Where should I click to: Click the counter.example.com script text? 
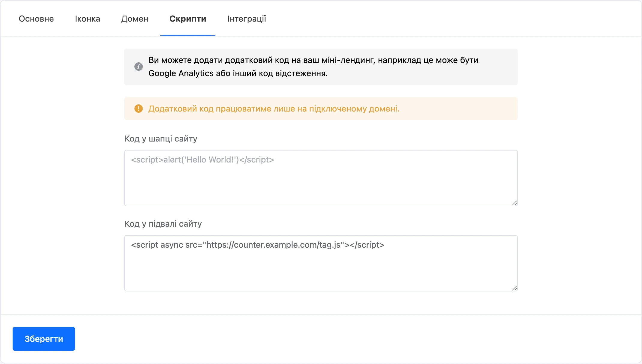tap(258, 245)
